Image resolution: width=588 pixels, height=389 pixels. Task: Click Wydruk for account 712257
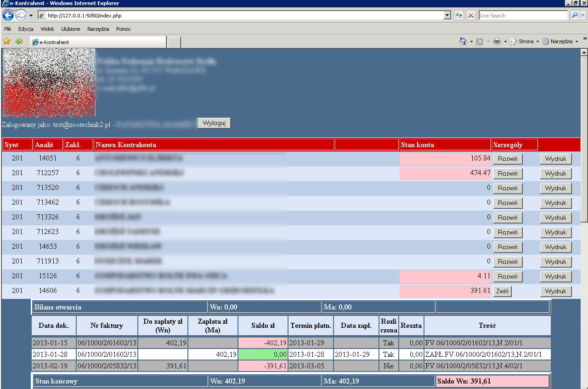[556, 173]
